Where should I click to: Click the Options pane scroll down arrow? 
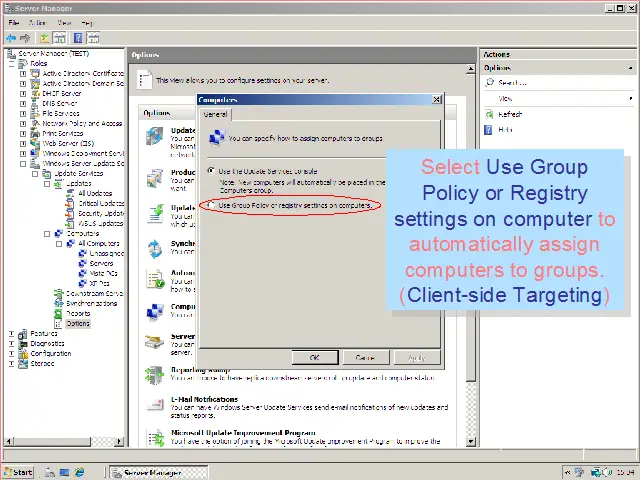click(x=471, y=441)
